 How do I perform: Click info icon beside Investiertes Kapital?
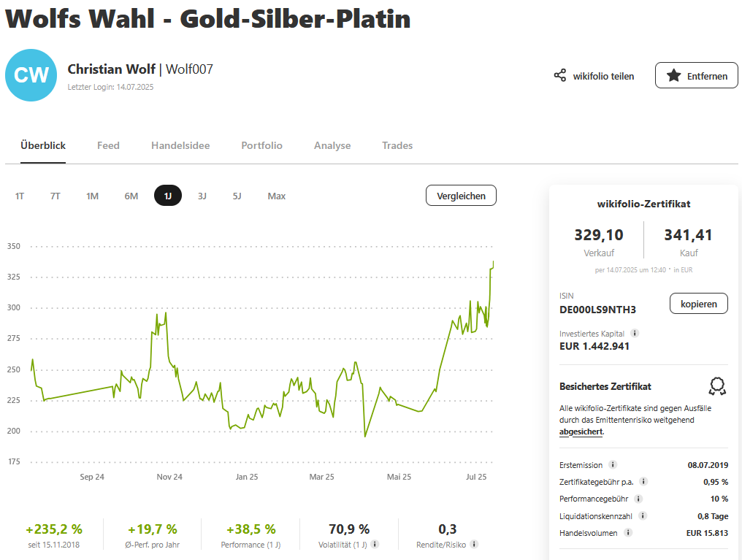point(635,333)
